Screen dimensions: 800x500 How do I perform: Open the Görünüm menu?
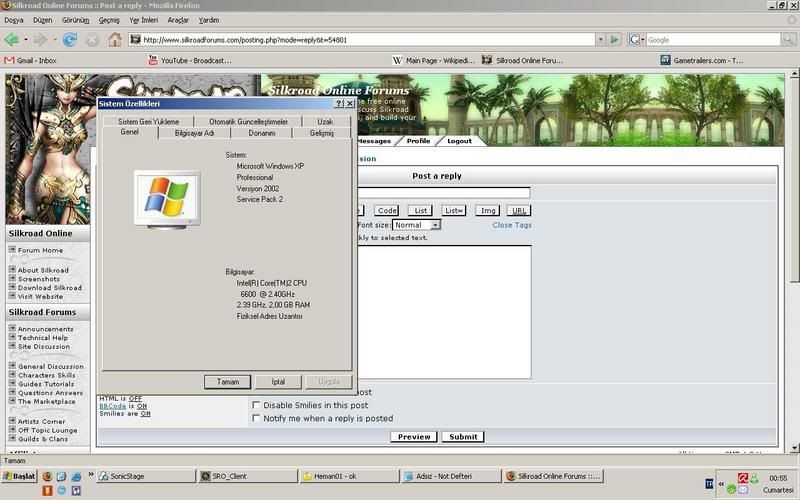tap(75, 20)
